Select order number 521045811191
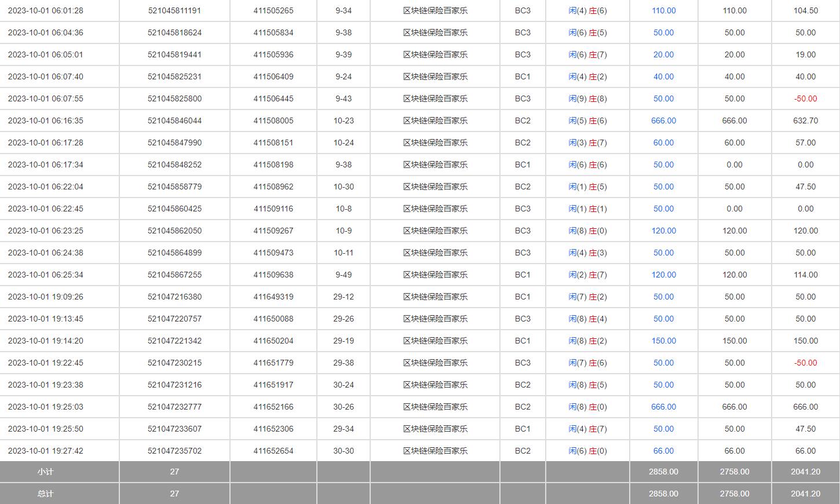840x504 pixels. click(x=174, y=10)
